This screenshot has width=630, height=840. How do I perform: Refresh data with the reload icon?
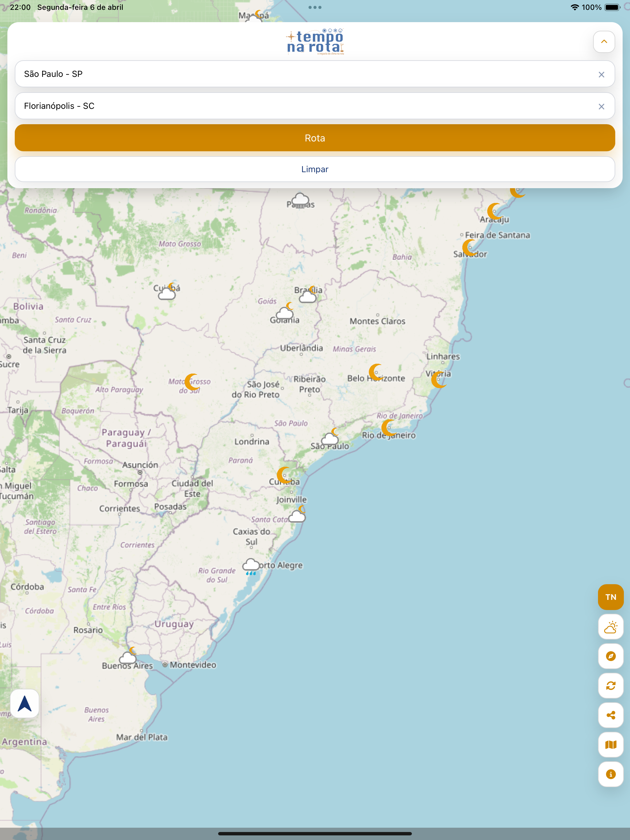[x=611, y=686]
